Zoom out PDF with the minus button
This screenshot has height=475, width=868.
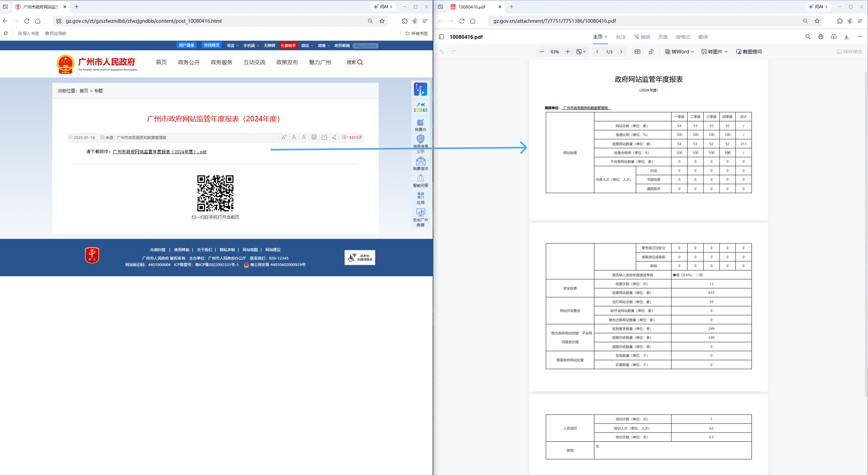click(542, 52)
